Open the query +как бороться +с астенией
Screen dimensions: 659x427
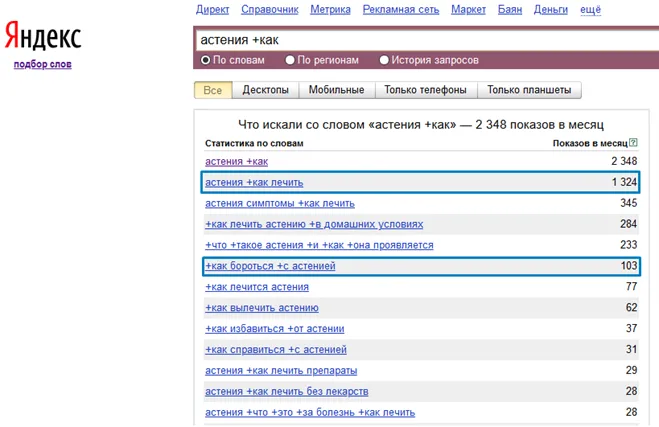pos(270,266)
